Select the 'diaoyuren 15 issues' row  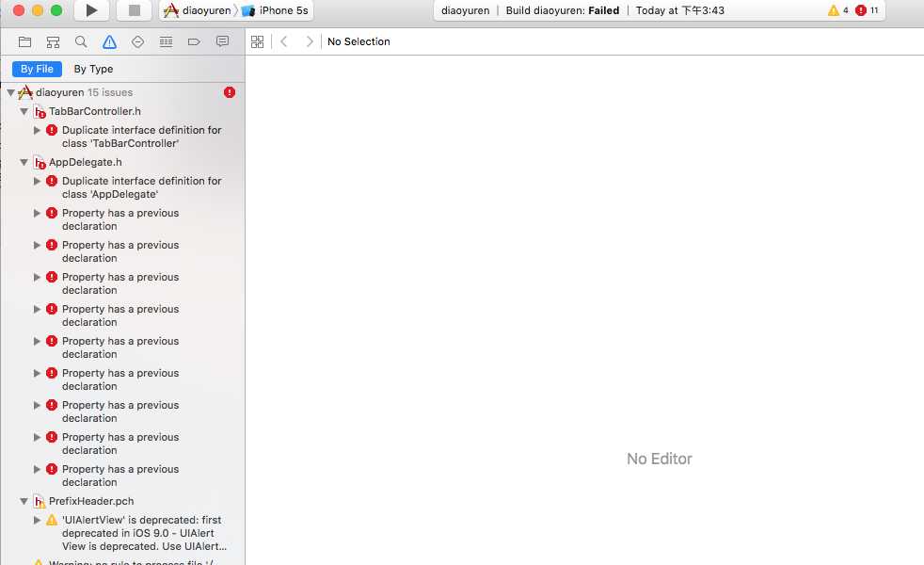[122, 92]
